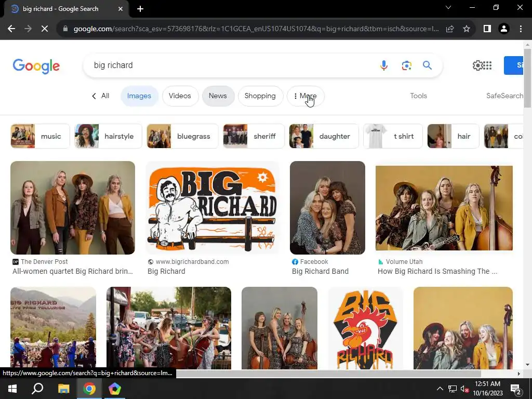
Task: Open the Chrome profile menu
Action: [x=504, y=29]
